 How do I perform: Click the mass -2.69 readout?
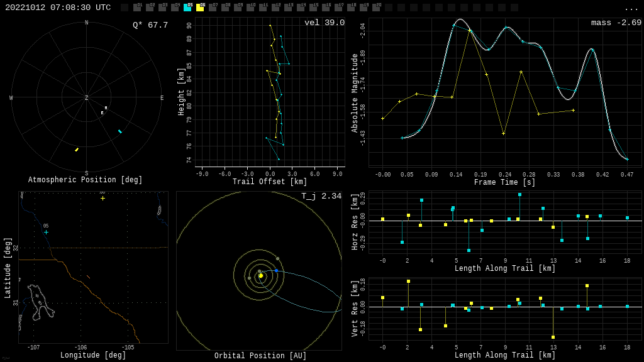point(616,23)
